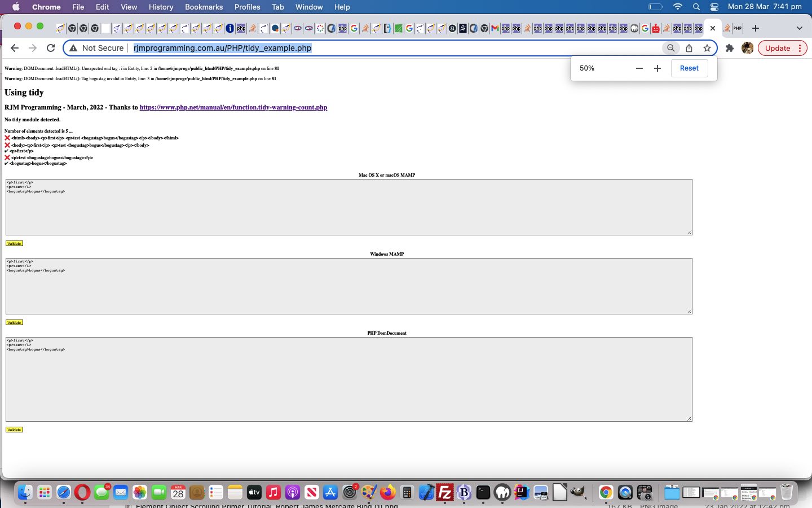This screenshot has height=508, width=812.
Task: Launch FileZilla from the Dock
Action: coord(445,492)
